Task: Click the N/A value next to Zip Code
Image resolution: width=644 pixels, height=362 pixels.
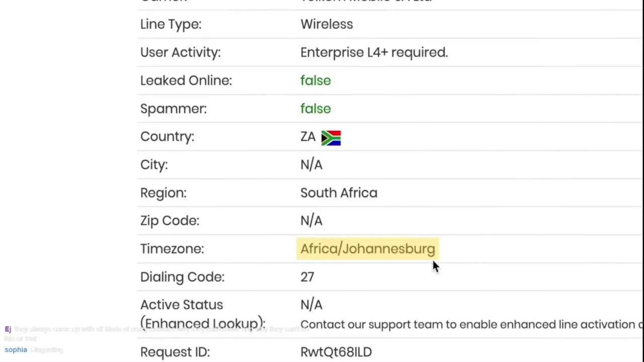Action: click(x=311, y=221)
